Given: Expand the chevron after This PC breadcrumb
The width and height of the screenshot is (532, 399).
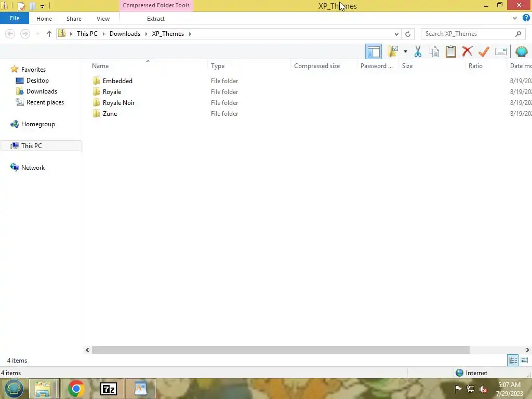Looking at the screenshot, I should pos(104,34).
